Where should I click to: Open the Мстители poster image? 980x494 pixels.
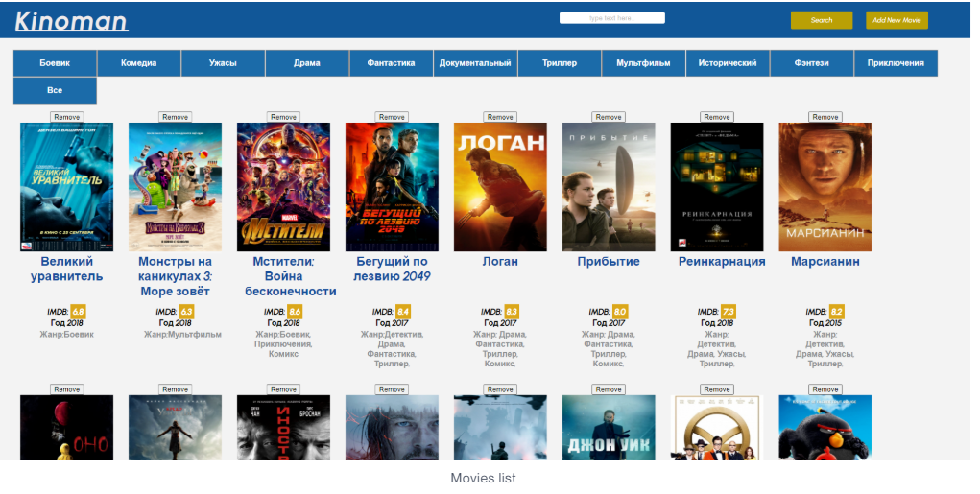[284, 187]
